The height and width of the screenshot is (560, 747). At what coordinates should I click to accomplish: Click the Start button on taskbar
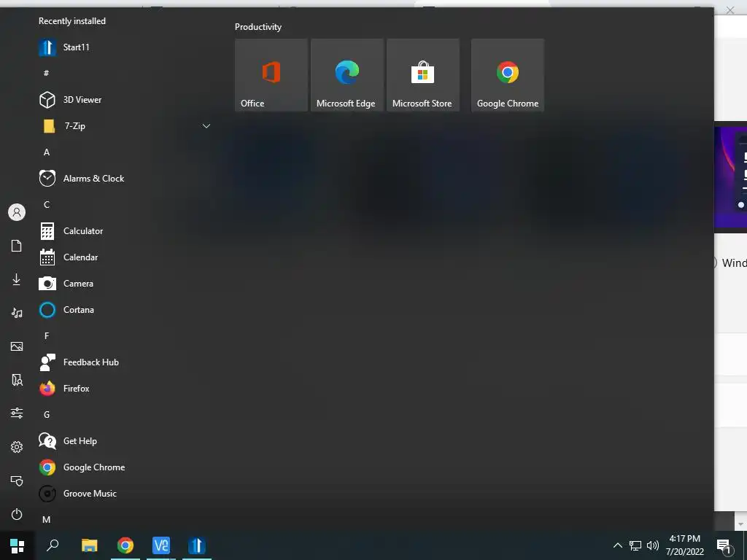click(18, 545)
